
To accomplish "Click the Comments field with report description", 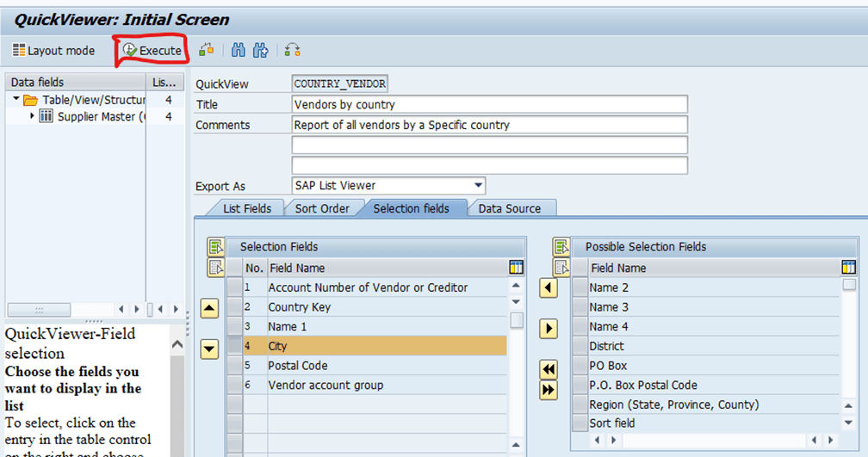I will [x=489, y=125].
